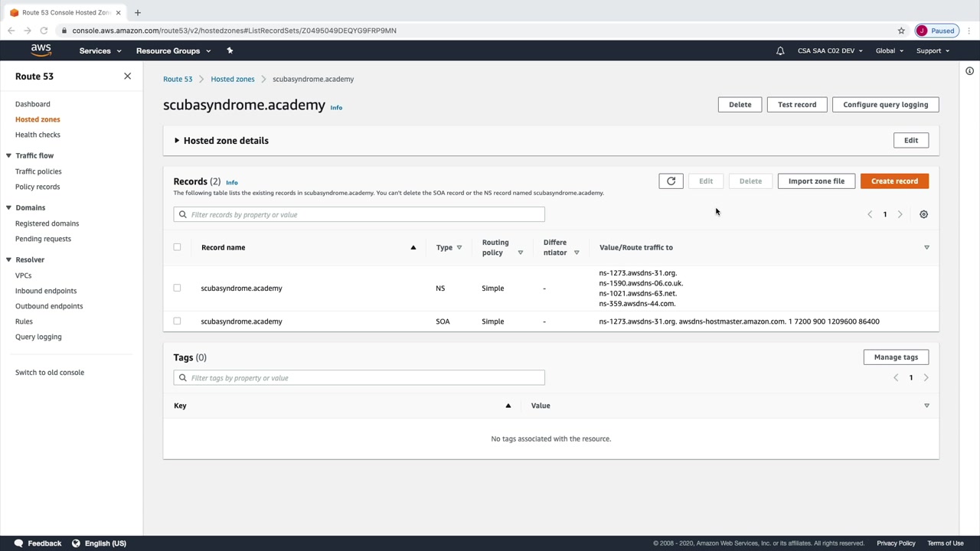Open Differentiator column filter arrow
The width and height of the screenshot is (980, 551).
point(577,253)
